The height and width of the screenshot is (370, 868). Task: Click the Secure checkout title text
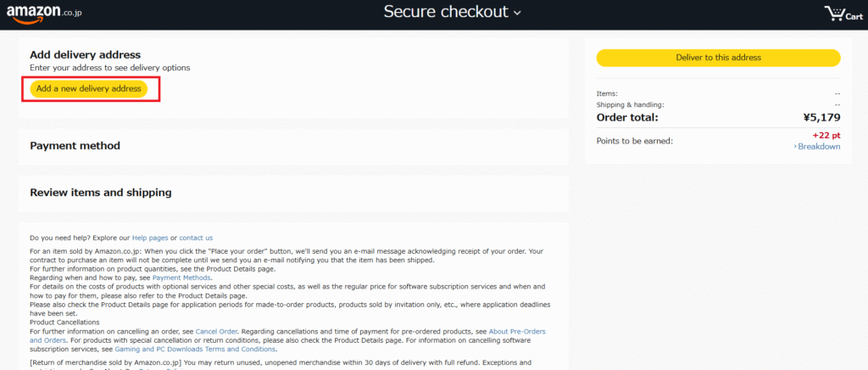(x=446, y=12)
